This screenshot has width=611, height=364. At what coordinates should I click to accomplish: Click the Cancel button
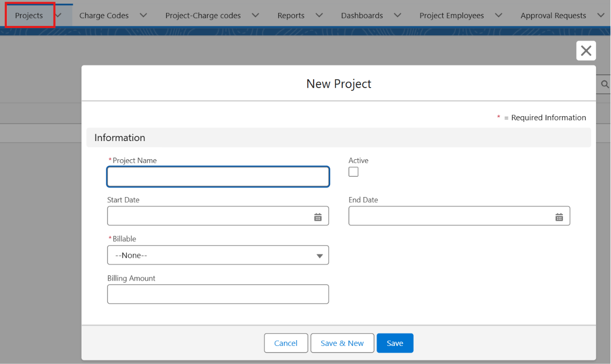[286, 343]
